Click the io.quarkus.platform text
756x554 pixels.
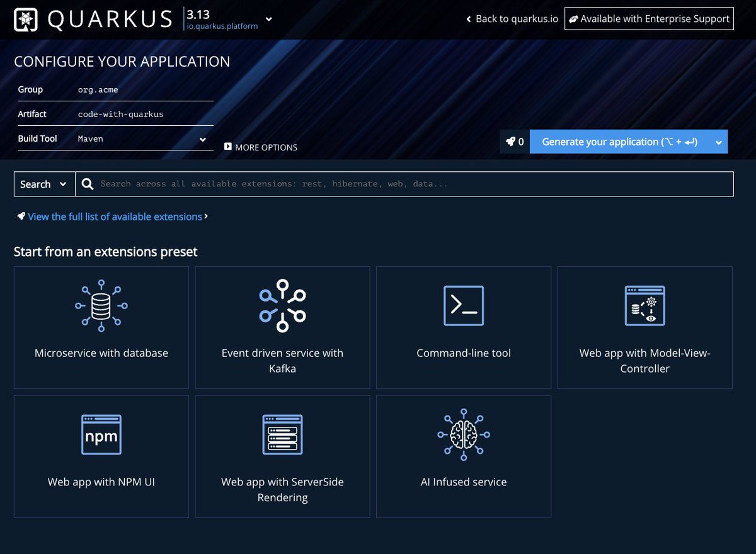(x=222, y=26)
